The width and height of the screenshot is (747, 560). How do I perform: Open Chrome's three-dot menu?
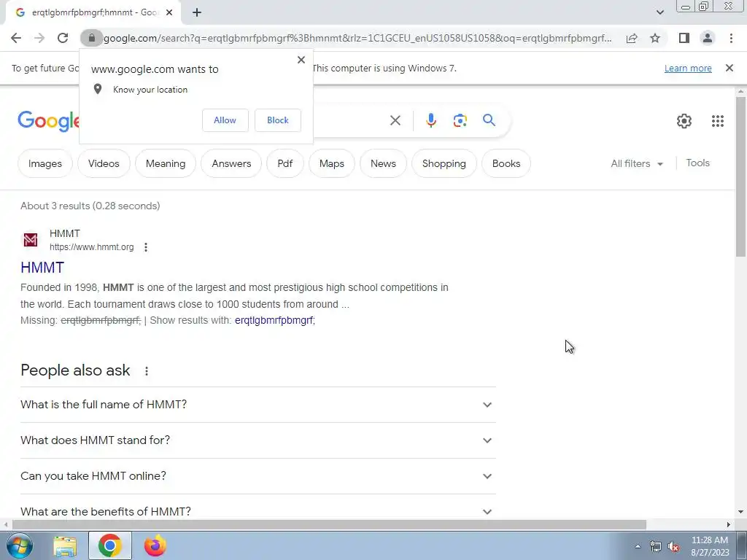click(731, 38)
